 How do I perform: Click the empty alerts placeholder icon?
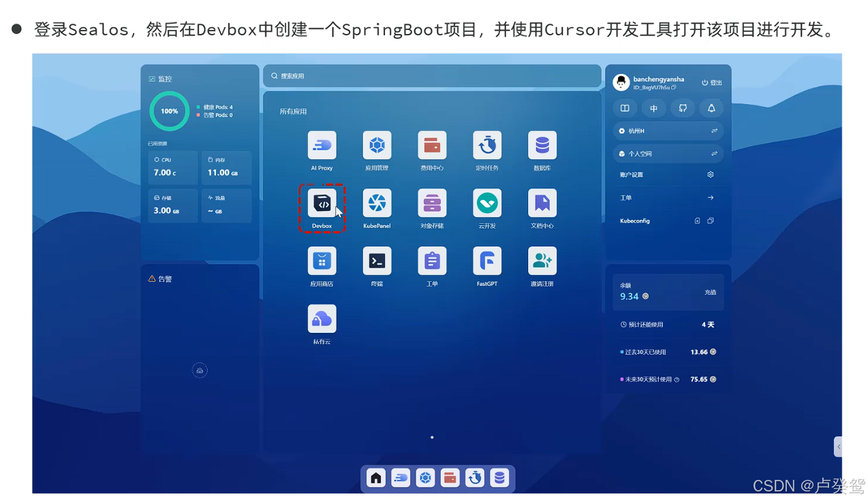pyautogui.click(x=200, y=370)
